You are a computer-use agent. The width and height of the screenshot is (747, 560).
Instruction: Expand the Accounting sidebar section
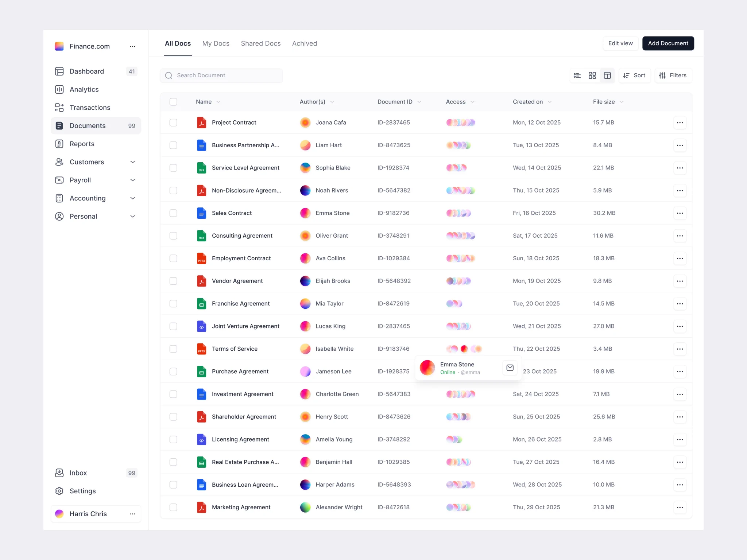(x=133, y=198)
